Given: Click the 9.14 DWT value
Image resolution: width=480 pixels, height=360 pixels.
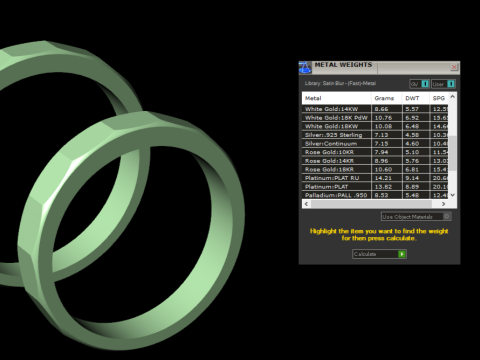Looking at the screenshot, I should pos(412,178).
